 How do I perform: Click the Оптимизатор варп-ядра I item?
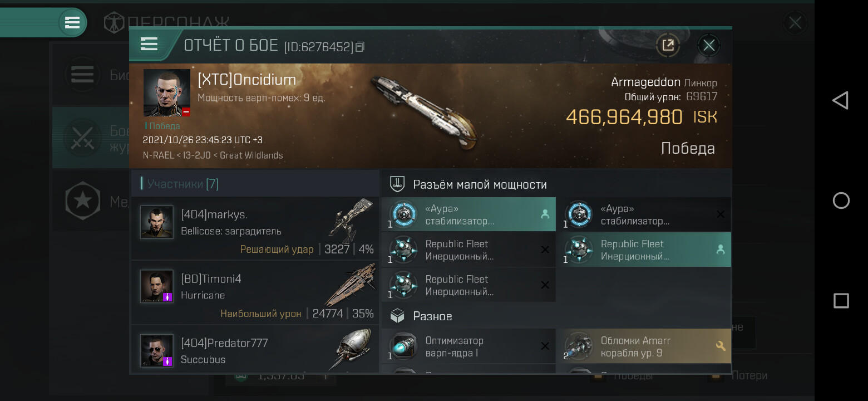pyautogui.click(x=468, y=346)
